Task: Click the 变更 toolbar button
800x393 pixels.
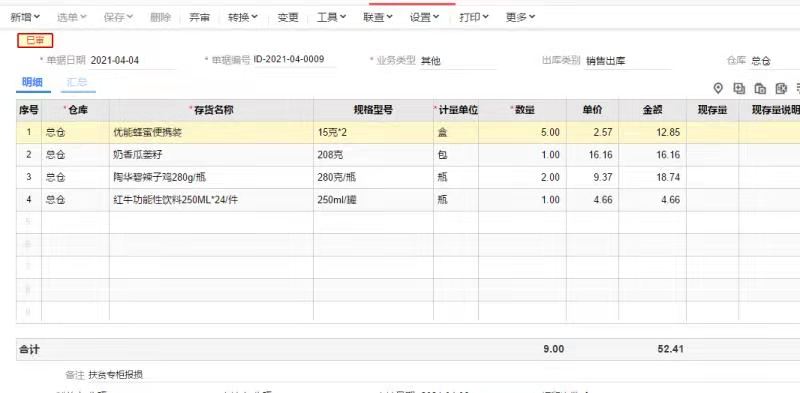Action: click(288, 17)
